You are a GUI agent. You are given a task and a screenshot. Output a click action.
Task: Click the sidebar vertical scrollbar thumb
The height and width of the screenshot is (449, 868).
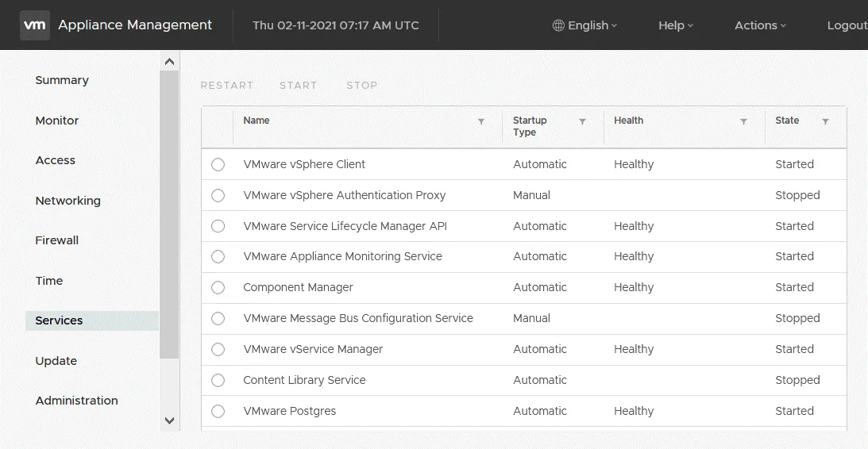[169, 214]
